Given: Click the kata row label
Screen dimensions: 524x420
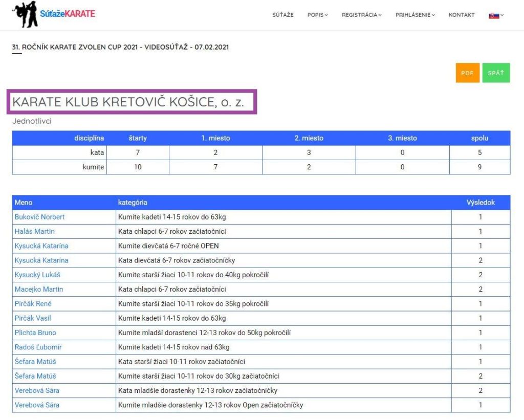Looking at the screenshot, I should click(97, 152).
